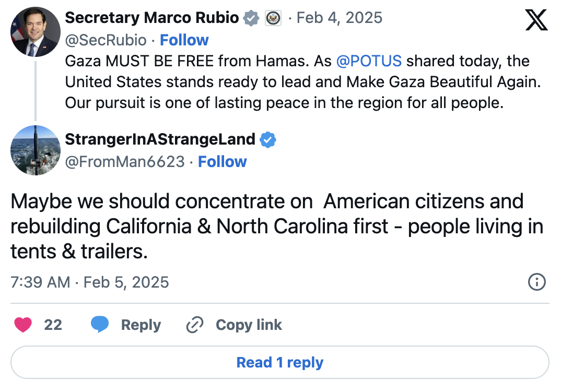Click the copy link chain icon
The width and height of the screenshot is (561, 392).
(x=194, y=325)
